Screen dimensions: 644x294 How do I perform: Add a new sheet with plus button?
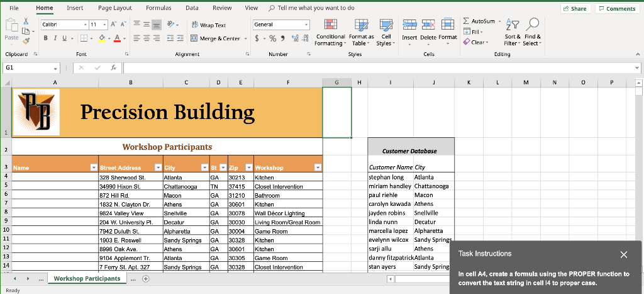[145, 279]
